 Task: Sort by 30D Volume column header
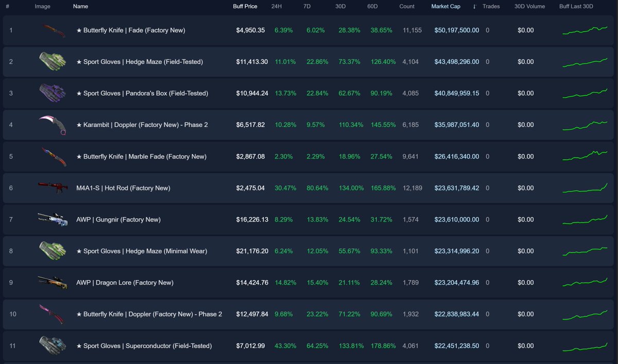click(529, 7)
